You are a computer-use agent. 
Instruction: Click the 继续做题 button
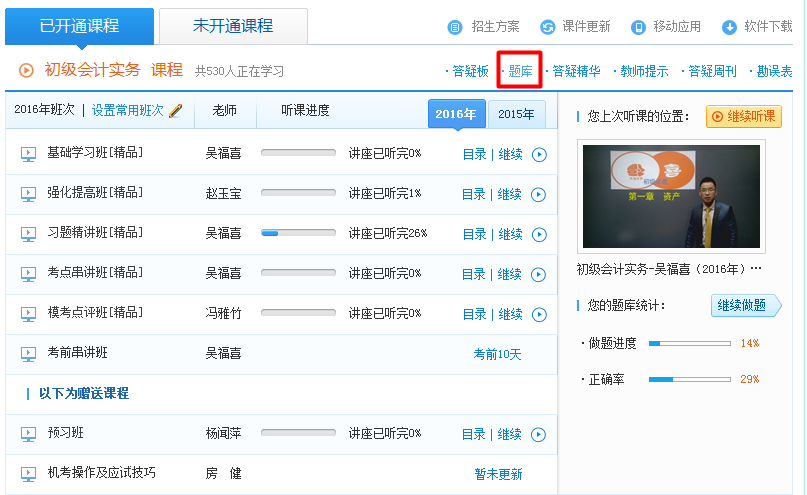tap(746, 306)
